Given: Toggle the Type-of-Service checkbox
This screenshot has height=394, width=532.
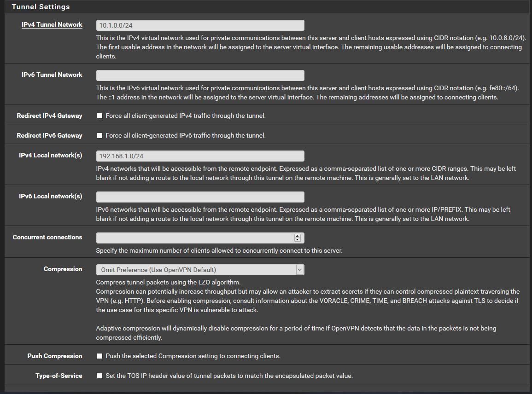Looking at the screenshot, I should [99, 376].
